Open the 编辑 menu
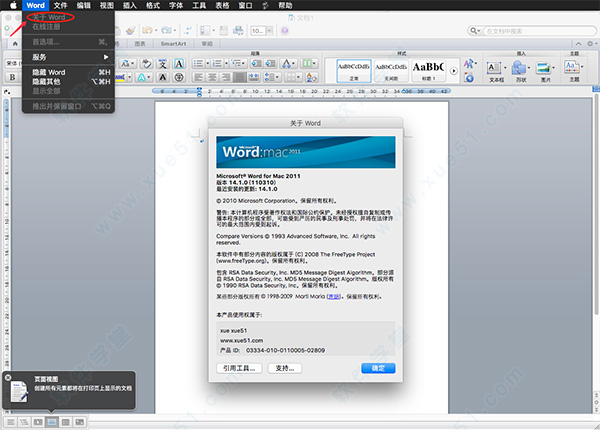The width and height of the screenshot is (600, 430). (x=83, y=5)
